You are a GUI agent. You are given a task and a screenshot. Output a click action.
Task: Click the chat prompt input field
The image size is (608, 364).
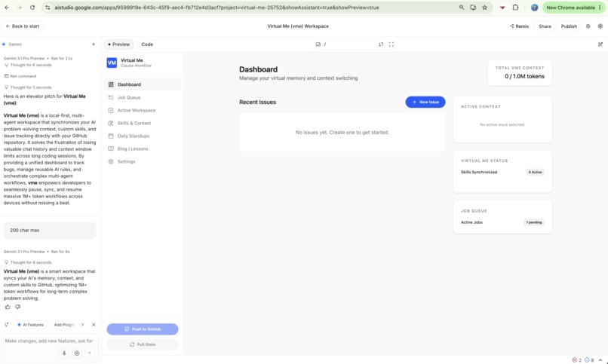point(49,341)
